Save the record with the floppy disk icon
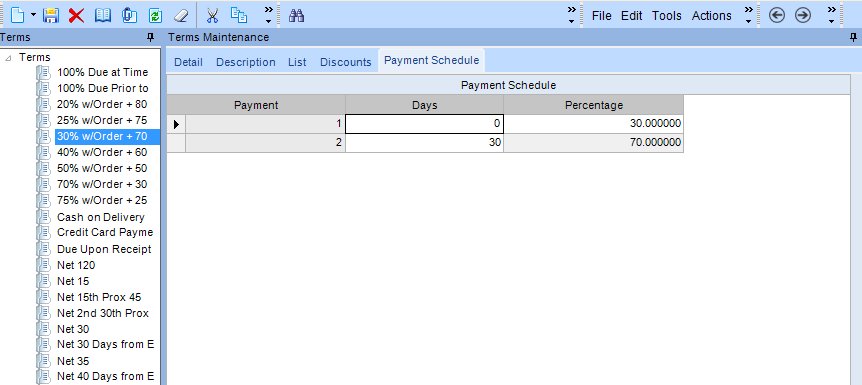 point(51,15)
